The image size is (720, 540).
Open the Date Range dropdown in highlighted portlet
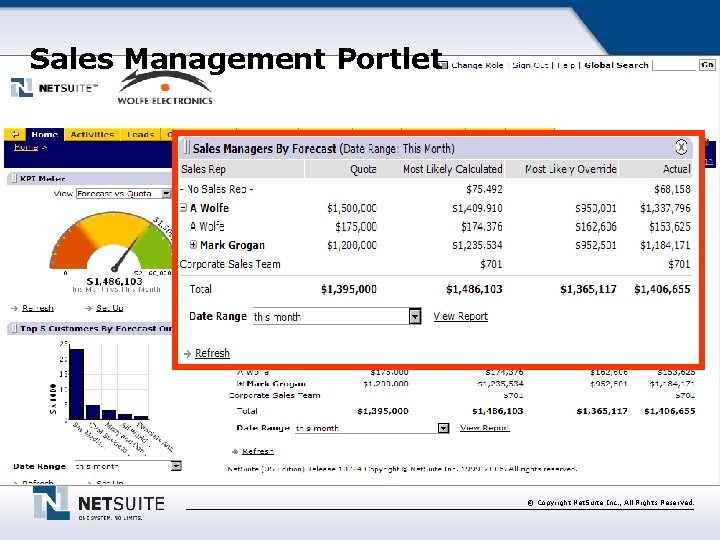pyautogui.click(x=415, y=316)
